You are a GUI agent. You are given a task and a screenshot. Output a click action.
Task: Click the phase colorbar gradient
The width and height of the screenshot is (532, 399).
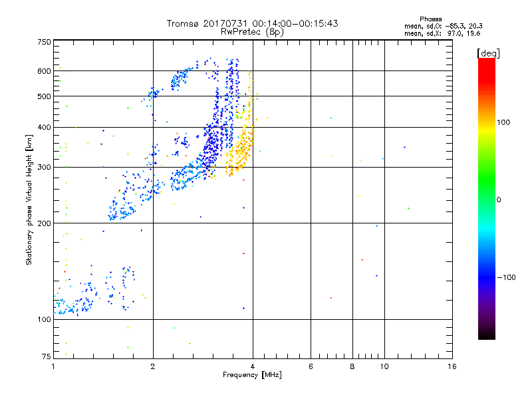tap(487, 199)
